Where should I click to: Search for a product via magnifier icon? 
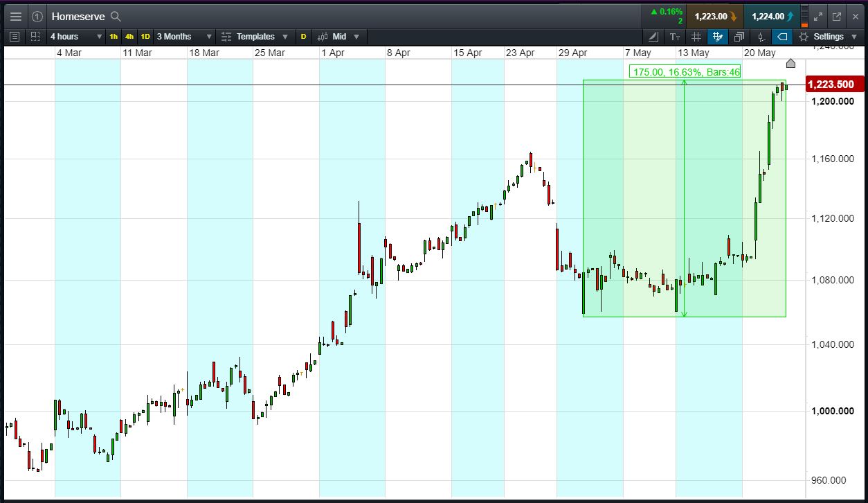click(116, 17)
